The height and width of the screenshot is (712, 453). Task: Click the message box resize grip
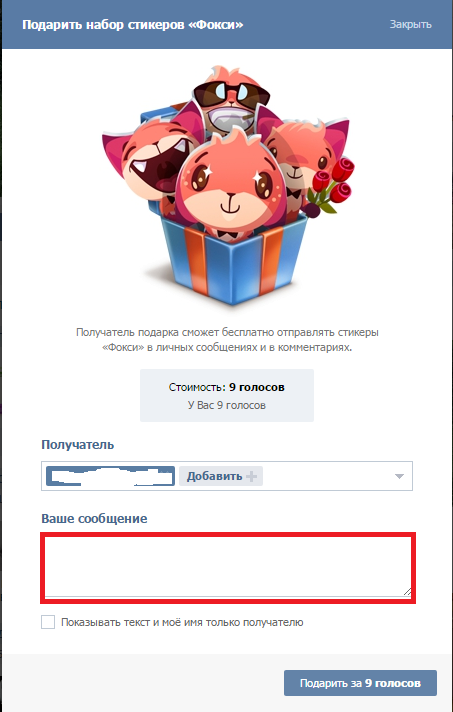point(407,591)
